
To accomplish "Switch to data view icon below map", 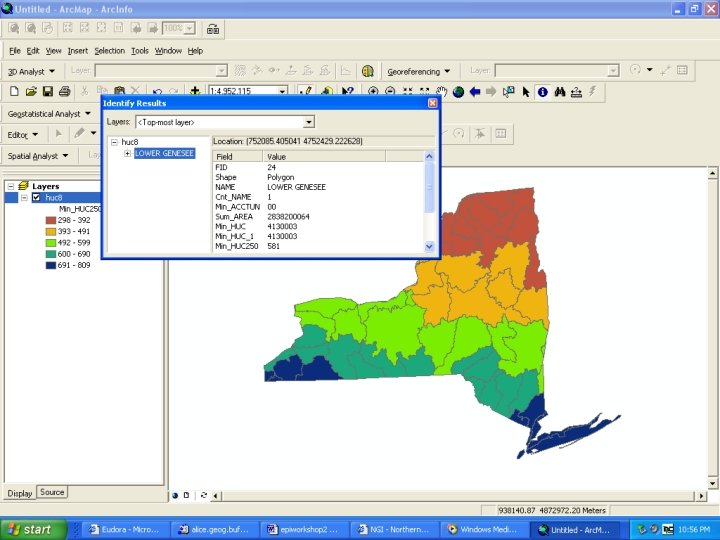I will tap(175, 495).
